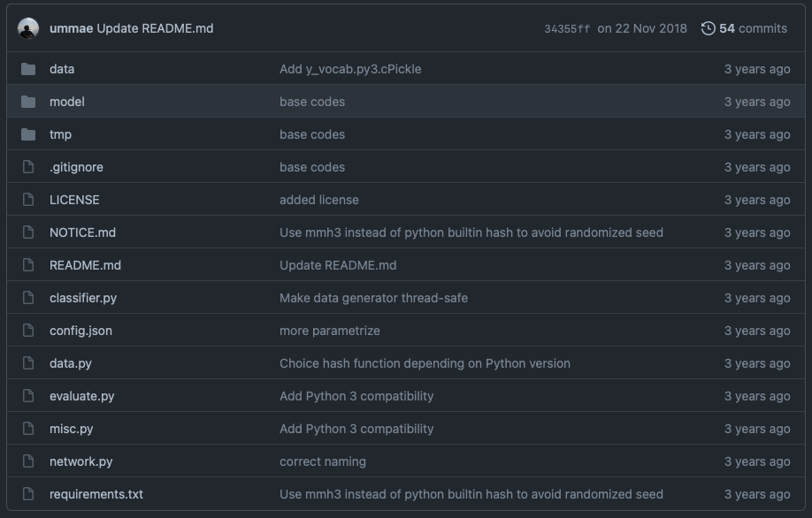This screenshot has height=518, width=812.
Task: Click the requirements.txt file icon
Action: point(28,494)
